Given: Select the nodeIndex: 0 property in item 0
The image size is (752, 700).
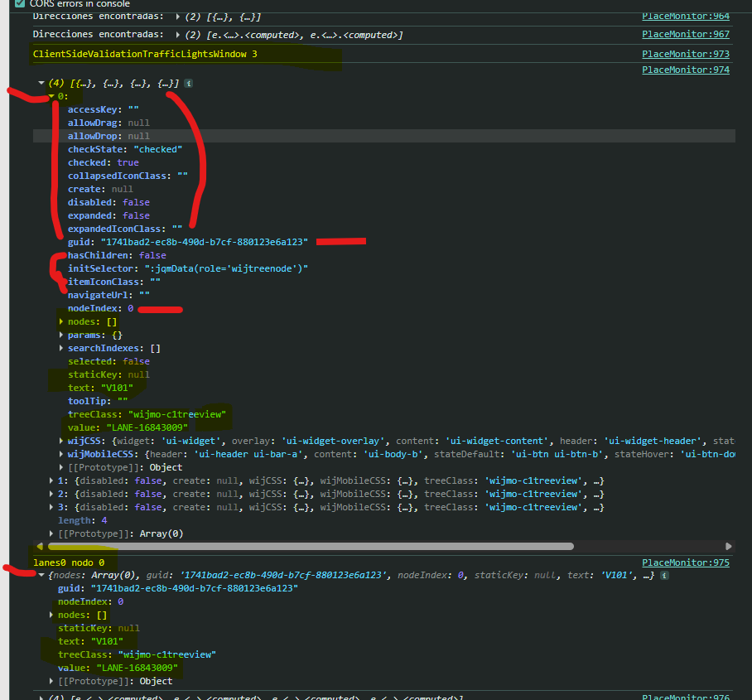Looking at the screenshot, I should pyautogui.click(x=101, y=308).
